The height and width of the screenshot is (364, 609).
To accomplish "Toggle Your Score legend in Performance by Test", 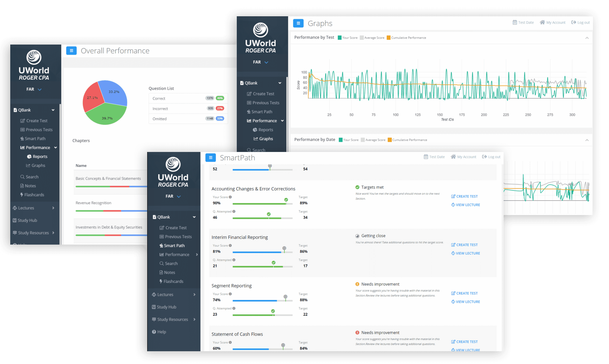I will (x=347, y=38).
